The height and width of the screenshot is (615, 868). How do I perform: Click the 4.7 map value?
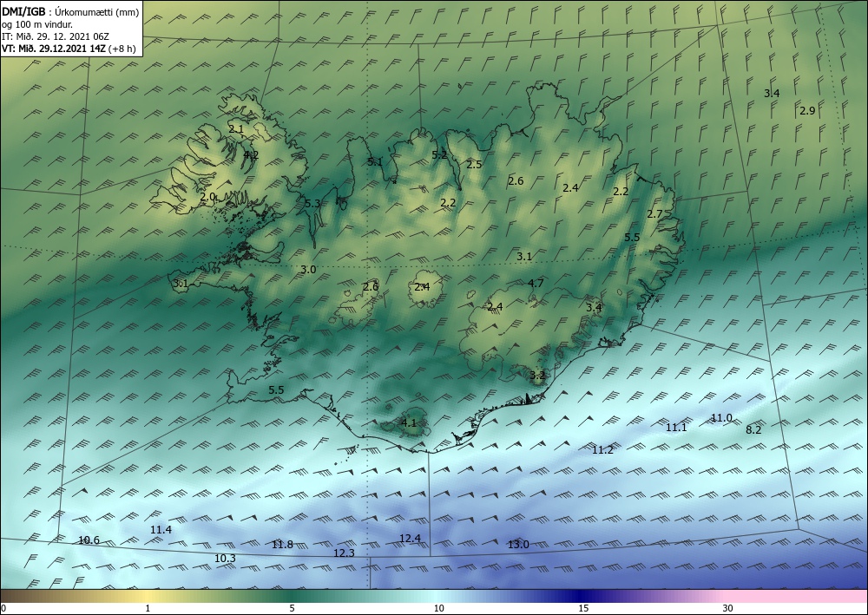(x=536, y=283)
